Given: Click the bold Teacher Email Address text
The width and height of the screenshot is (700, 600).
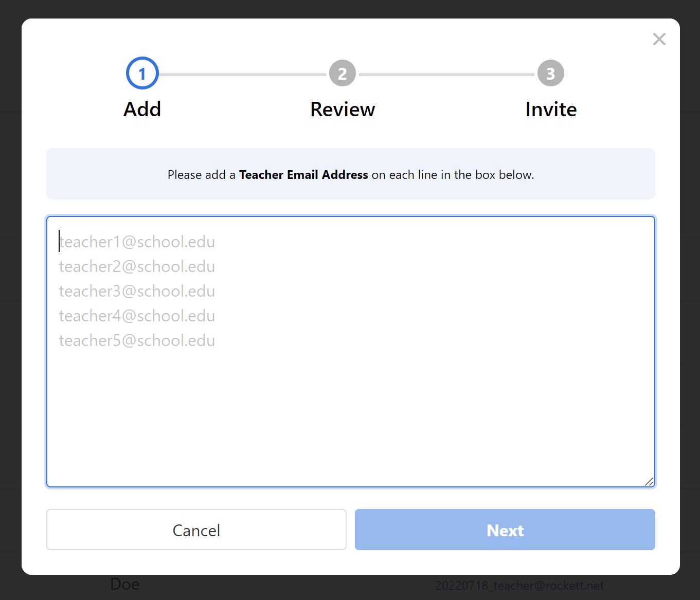Looking at the screenshot, I should [x=303, y=175].
